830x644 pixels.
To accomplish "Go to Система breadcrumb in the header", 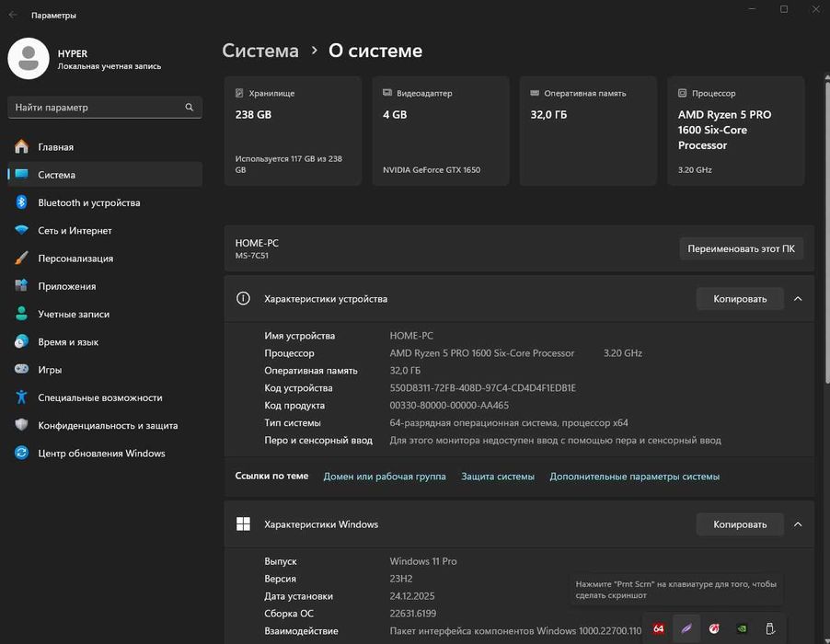I will (259, 51).
